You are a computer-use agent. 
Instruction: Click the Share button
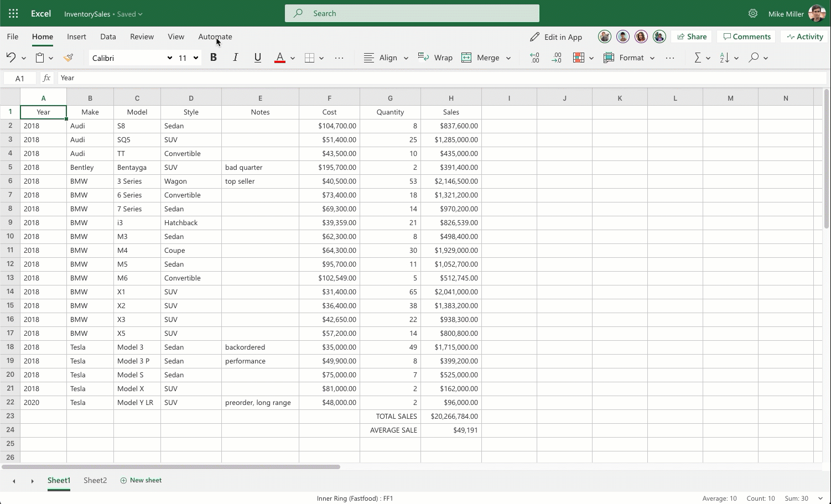coord(691,37)
